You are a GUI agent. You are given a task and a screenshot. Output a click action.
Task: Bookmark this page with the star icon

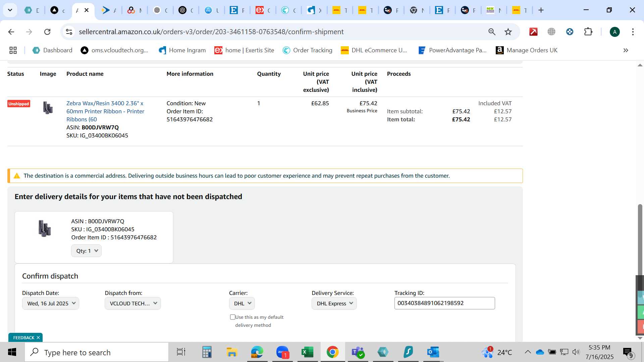508,32
